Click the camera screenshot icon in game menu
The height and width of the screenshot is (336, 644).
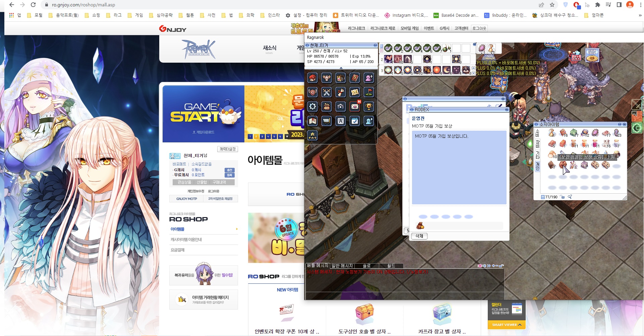341,107
